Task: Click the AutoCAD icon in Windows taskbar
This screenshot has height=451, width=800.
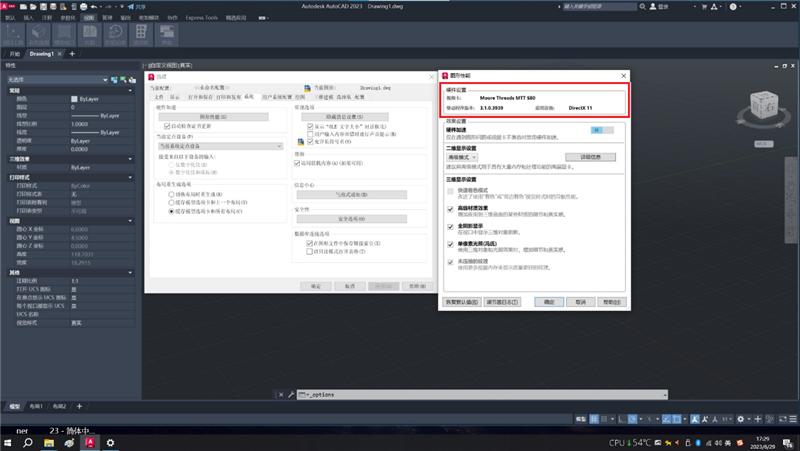Action: tap(90, 441)
